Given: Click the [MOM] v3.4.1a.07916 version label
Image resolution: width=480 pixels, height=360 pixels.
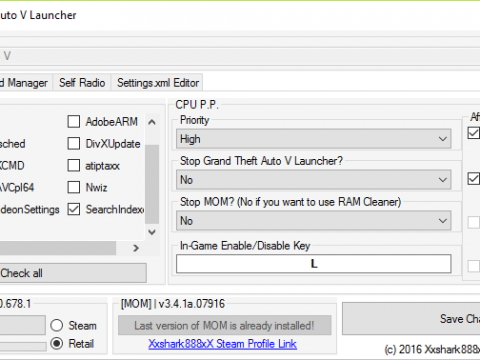Looking at the screenshot, I should [x=173, y=304].
